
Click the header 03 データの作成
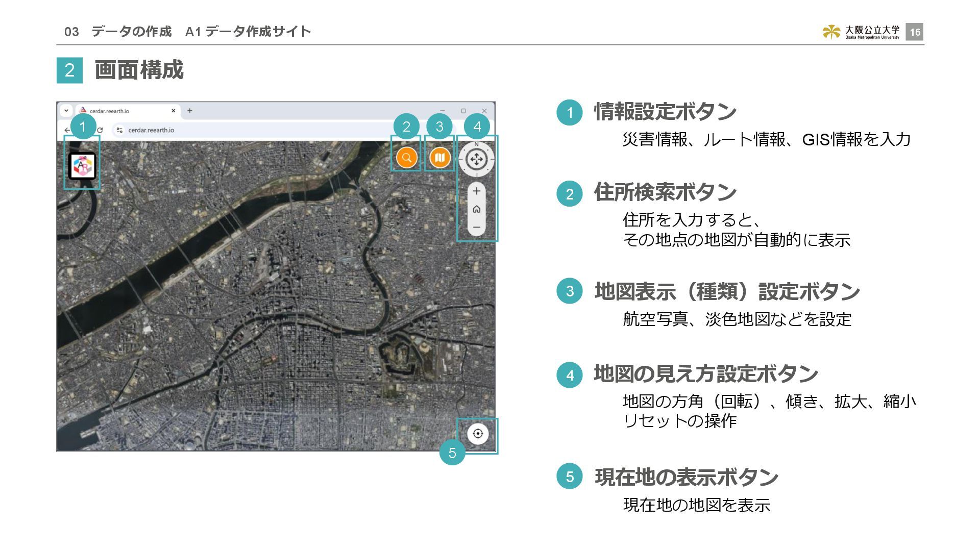pyautogui.click(x=118, y=32)
